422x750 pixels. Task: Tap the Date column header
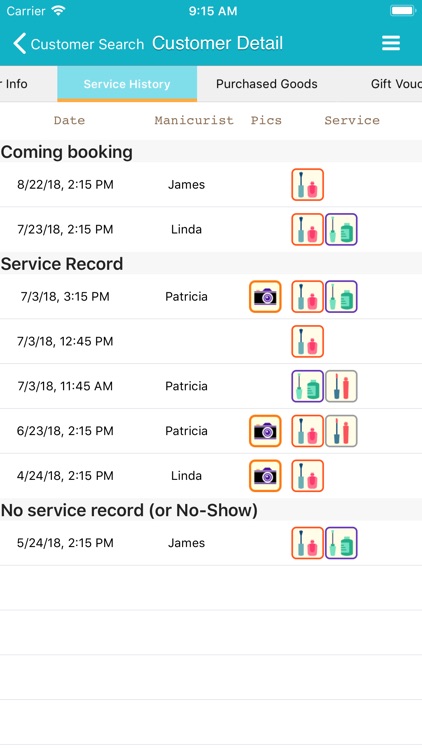[69, 120]
